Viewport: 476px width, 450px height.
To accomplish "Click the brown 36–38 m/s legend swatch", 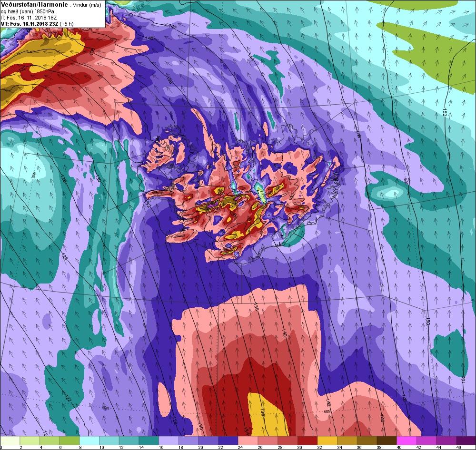I will (367, 440).
